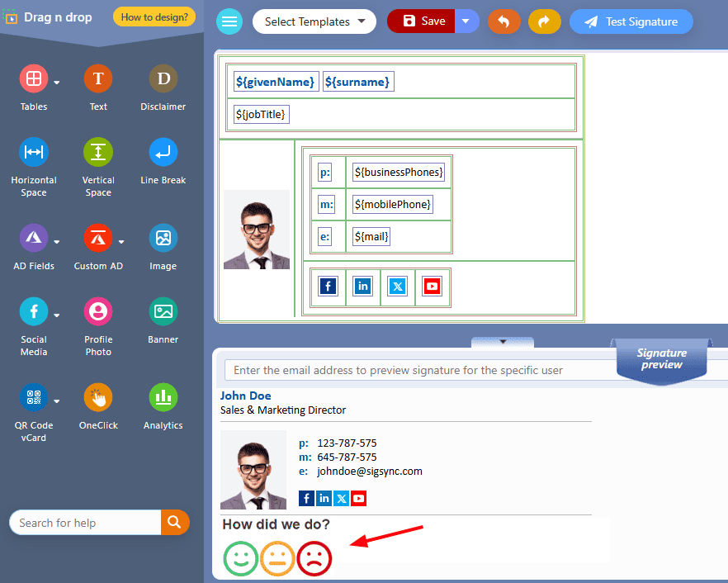Choose the Disclaimer tool icon
The width and height of the screenshot is (728, 583).
click(163, 78)
